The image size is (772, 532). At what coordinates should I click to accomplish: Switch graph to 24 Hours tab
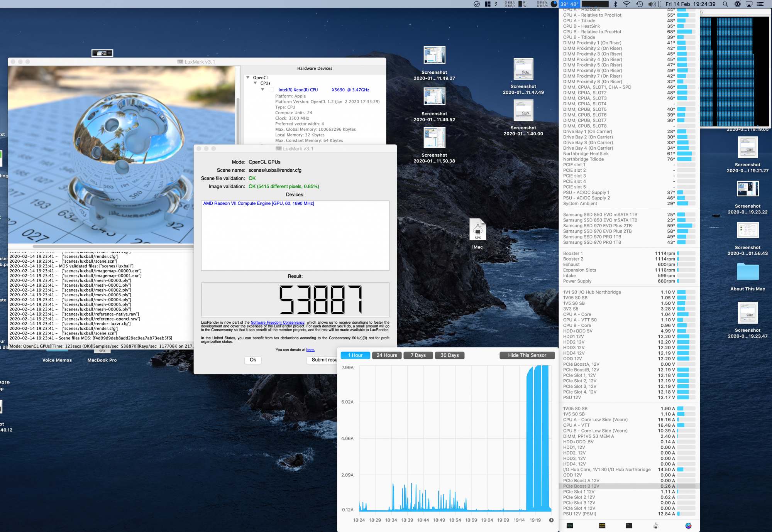(x=387, y=355)
